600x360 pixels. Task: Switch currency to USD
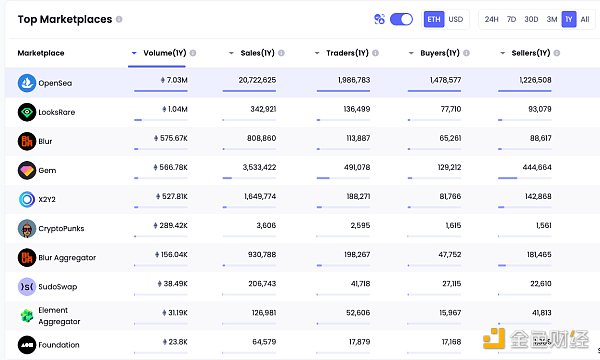[456, 19]
